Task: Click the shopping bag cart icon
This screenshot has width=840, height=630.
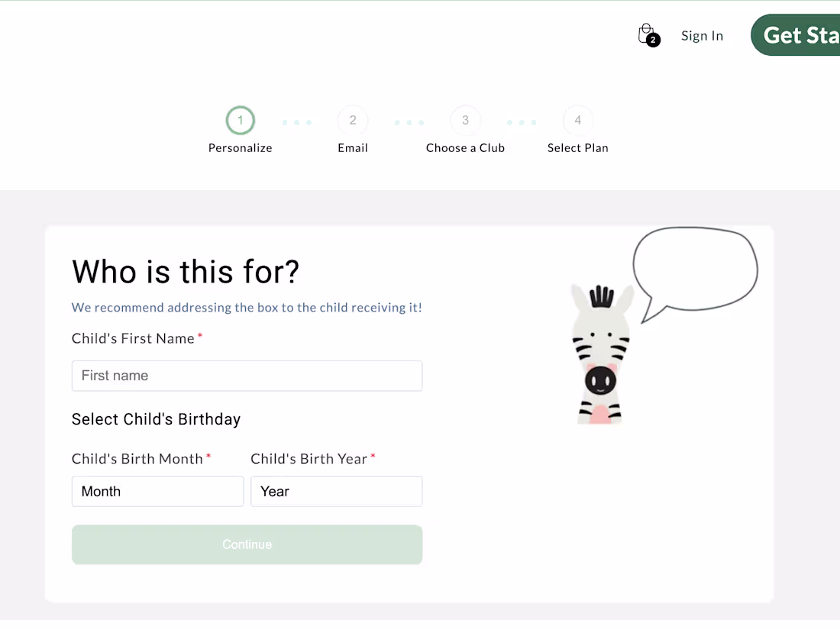Action: pyautogui.click(x=647, y=34)
